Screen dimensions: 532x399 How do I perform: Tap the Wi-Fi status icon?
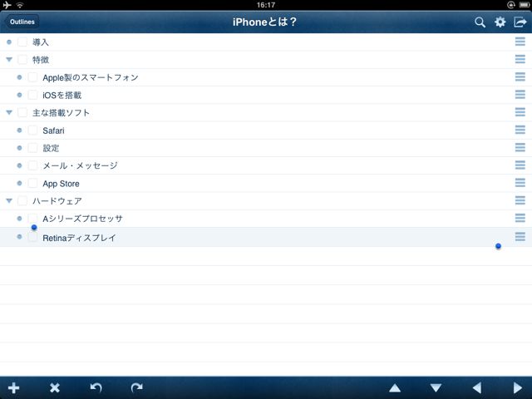pos(20,5)
